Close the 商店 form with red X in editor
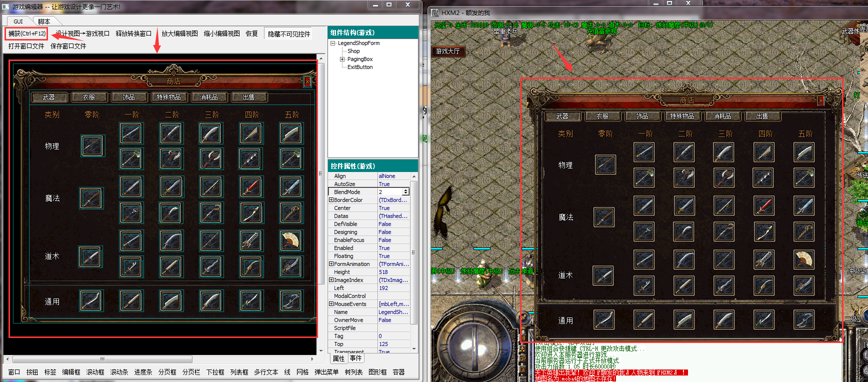 [307, 81]
